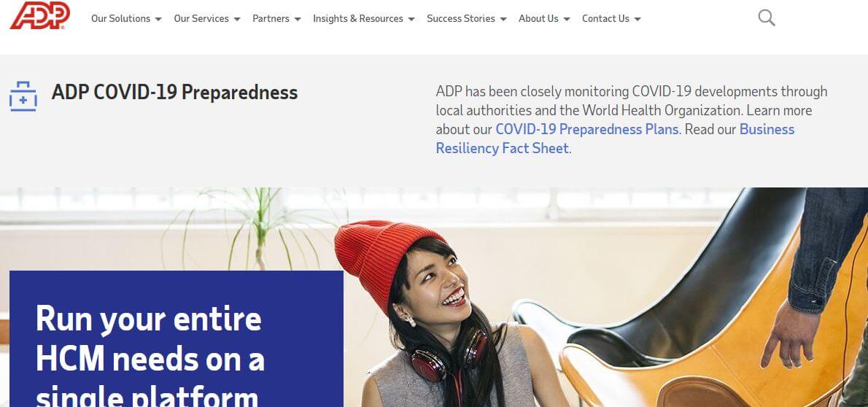Select the Success Stories menu item
Screen dimensions: 868x407
pos(460,18)
